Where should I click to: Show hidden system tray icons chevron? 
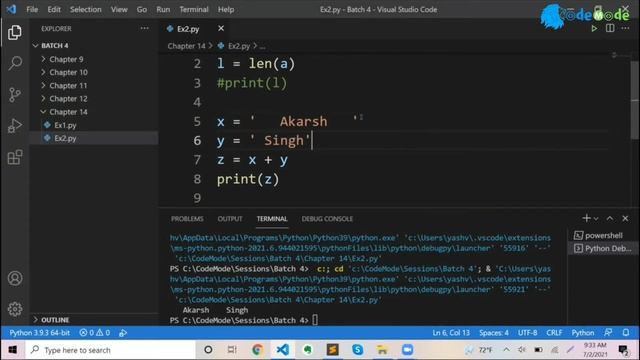[506, 350]
